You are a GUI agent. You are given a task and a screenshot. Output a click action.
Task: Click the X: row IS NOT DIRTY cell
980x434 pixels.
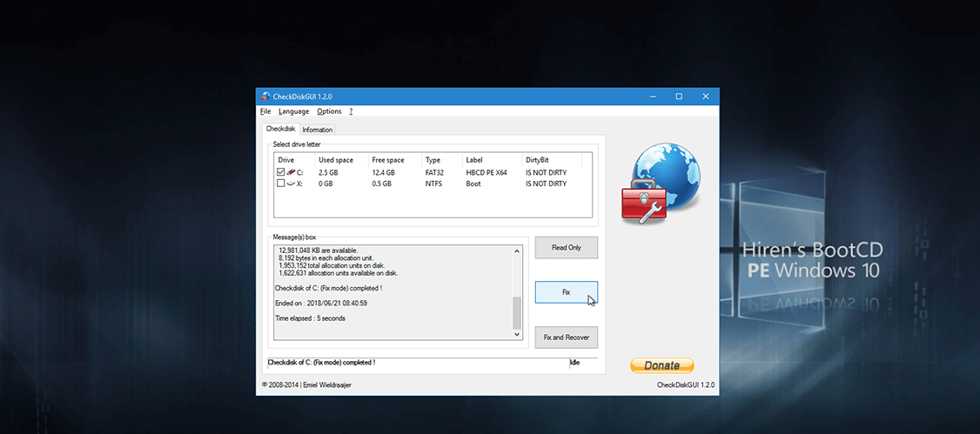click(x=546, y=184)
